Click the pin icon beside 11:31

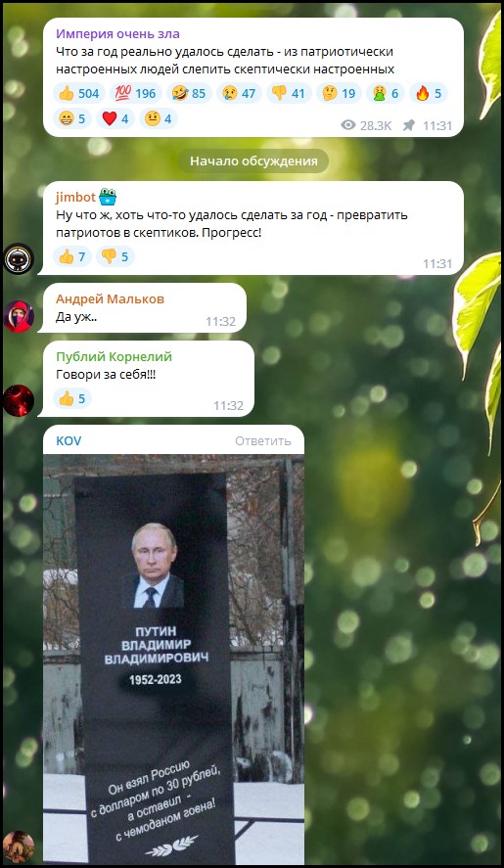click(x=409, y=125)
